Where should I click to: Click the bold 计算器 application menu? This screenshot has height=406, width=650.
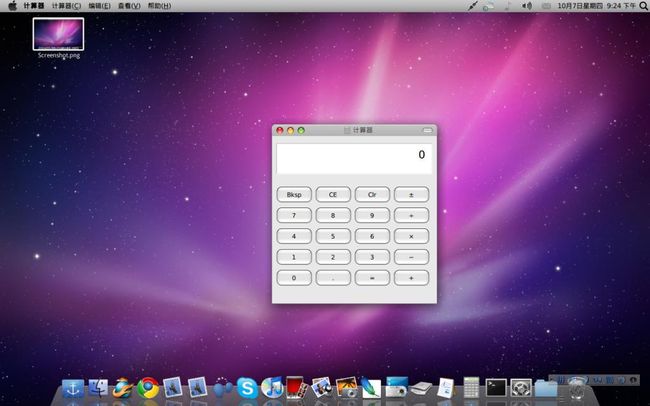pos(34,6)
